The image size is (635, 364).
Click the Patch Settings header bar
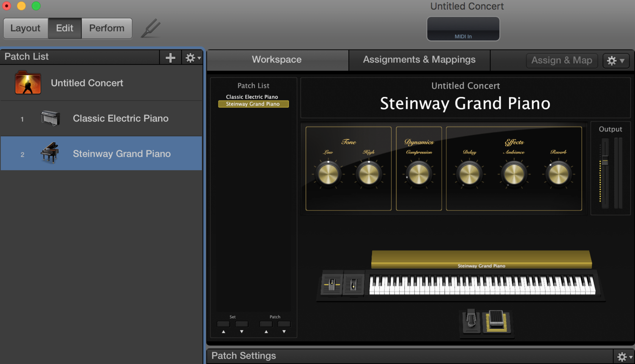pos(410,356)
